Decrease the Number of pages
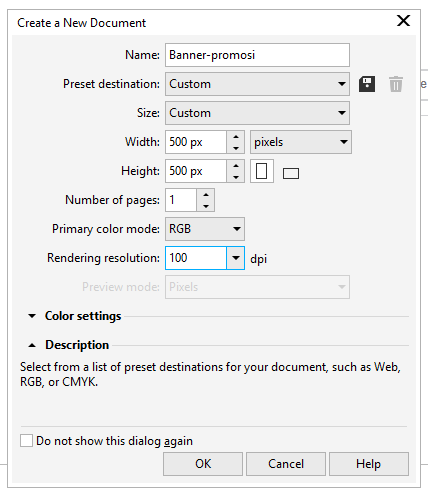This screenshot has height=494, width=428. click(206, 206)
